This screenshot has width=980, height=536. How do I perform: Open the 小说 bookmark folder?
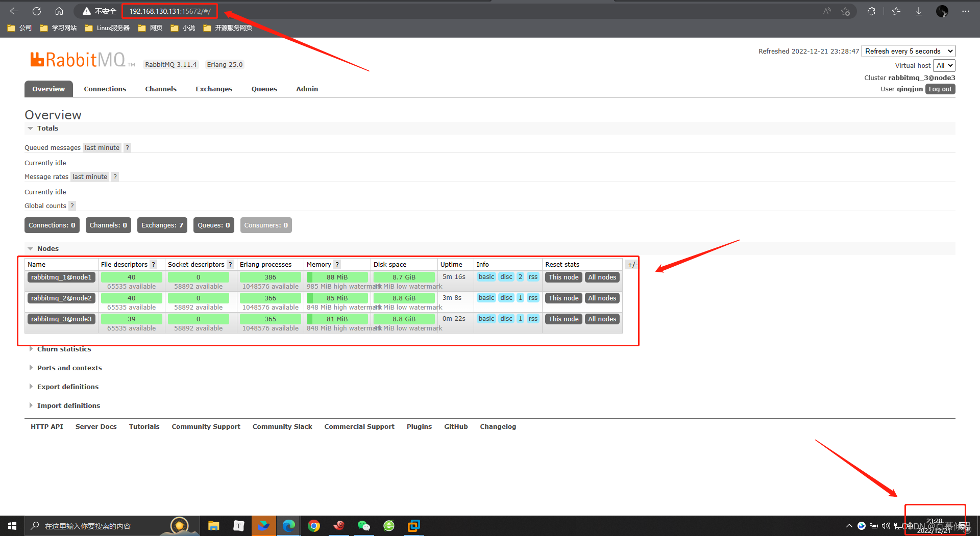coord(183,28)
